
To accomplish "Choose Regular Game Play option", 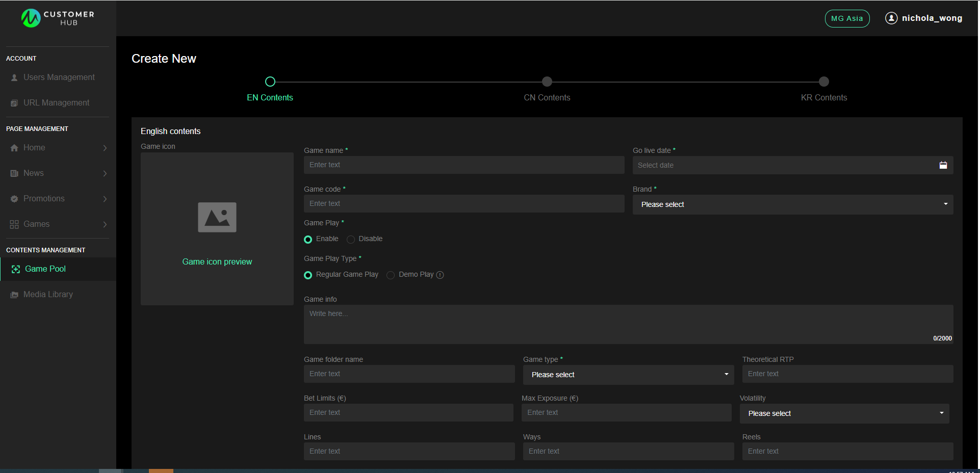I will (308, 275).
